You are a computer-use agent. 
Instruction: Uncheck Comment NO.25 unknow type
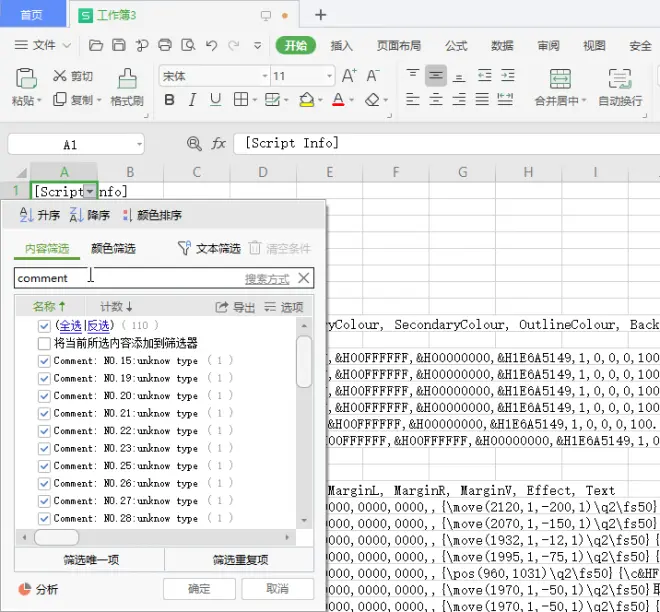(x=44, y=466)
